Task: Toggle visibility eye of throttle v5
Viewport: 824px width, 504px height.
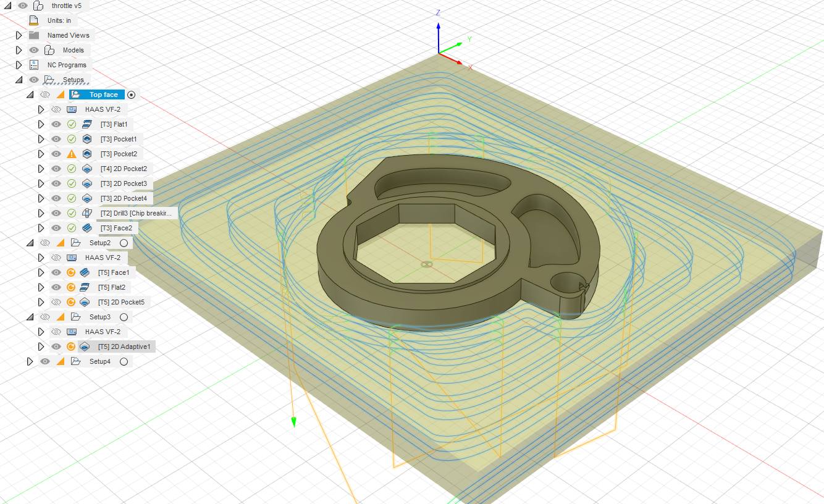Action: pyautogui.click(x=23, y=6)
